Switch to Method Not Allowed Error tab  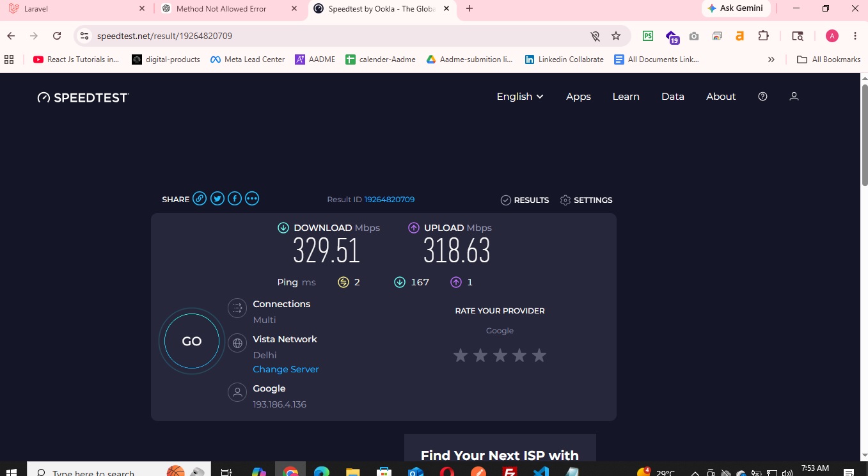tap(230, 9)
